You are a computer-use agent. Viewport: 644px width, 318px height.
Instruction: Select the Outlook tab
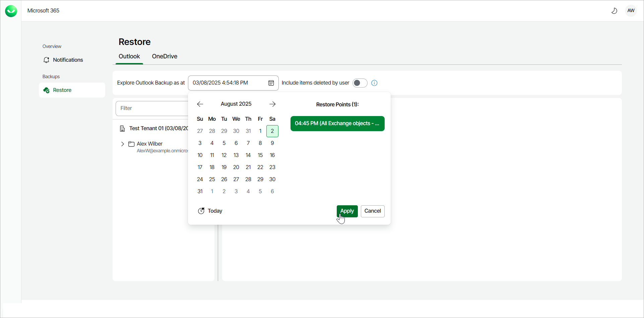pos(129,56)
